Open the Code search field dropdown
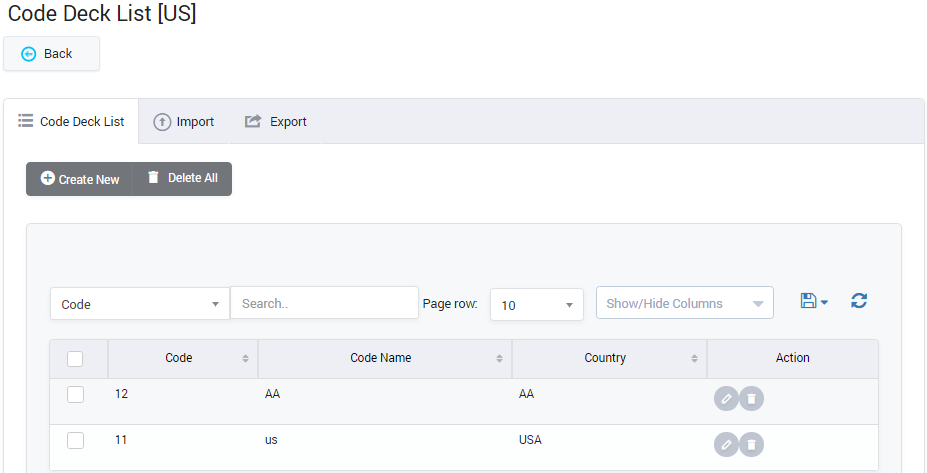Screen dimensions: 927x473 pos(140,304)
